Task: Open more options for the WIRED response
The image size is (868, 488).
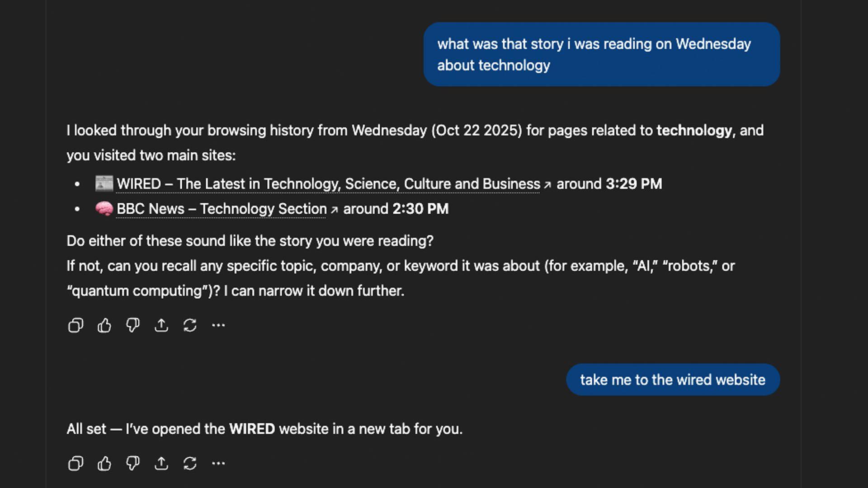Action: click(x=218, y=464)
